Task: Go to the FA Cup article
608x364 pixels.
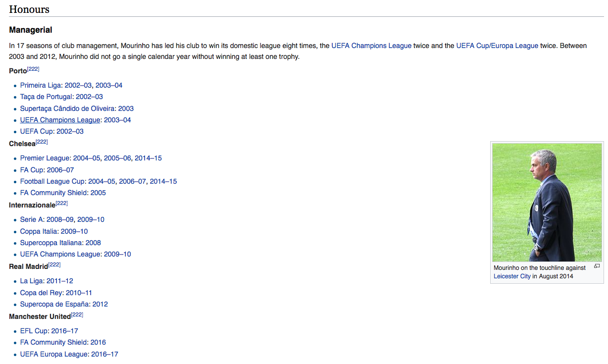Action: coord(32,170)
